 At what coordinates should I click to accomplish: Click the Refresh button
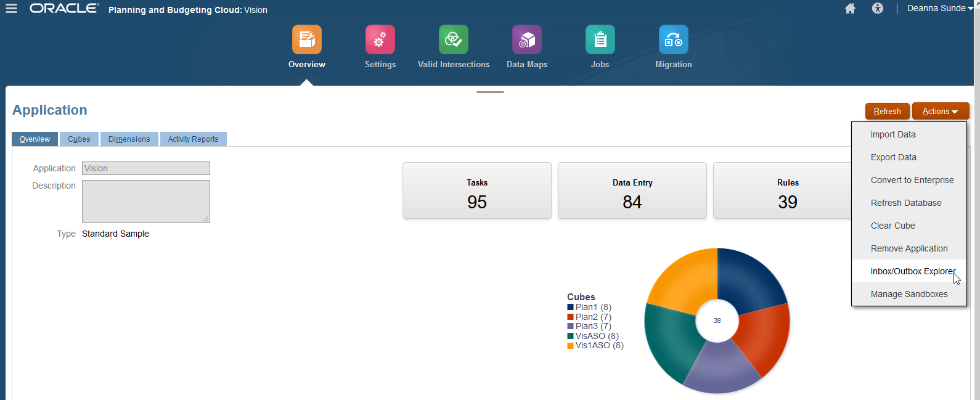(x=888, y=111)
